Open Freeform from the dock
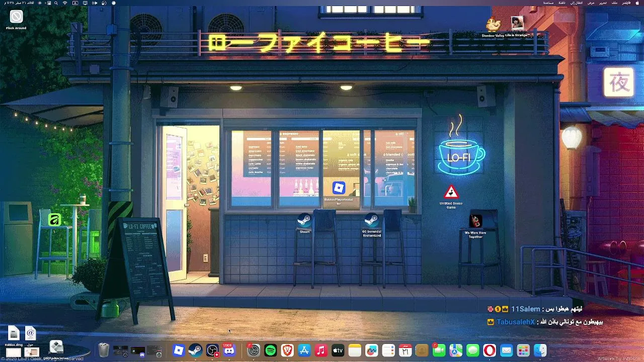644x362 pixels. coord(372,350)
